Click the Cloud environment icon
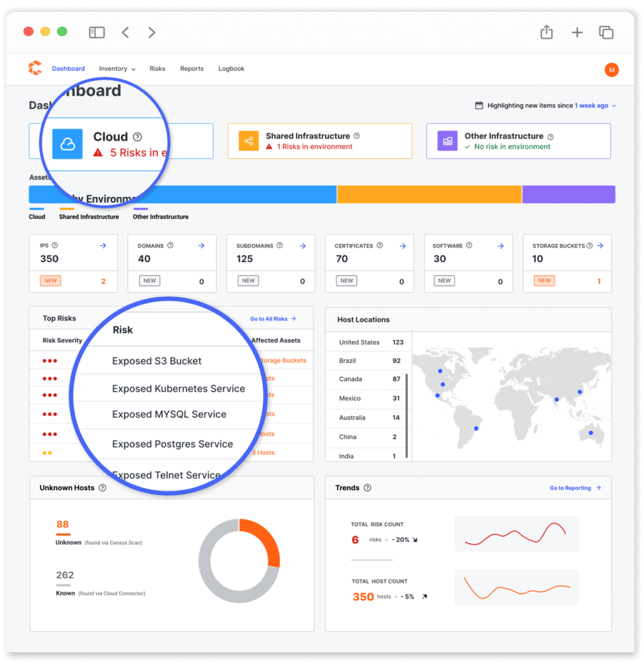 (x=67, y=144)
